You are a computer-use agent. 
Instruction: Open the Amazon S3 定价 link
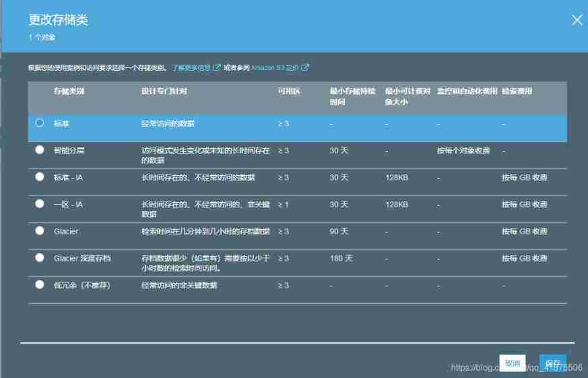tap(275, 68)
